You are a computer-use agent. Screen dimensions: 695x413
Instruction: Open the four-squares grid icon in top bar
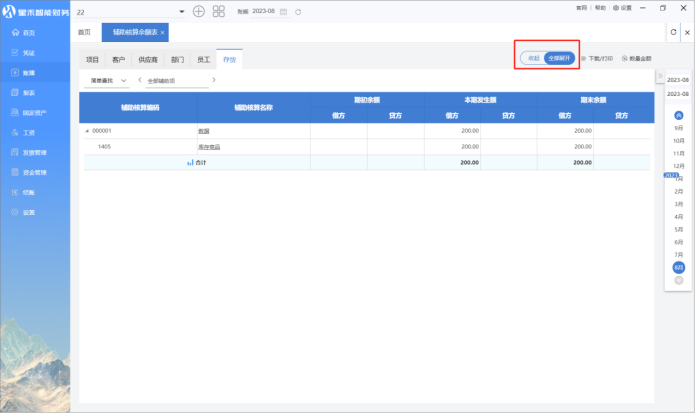[219, 11]
